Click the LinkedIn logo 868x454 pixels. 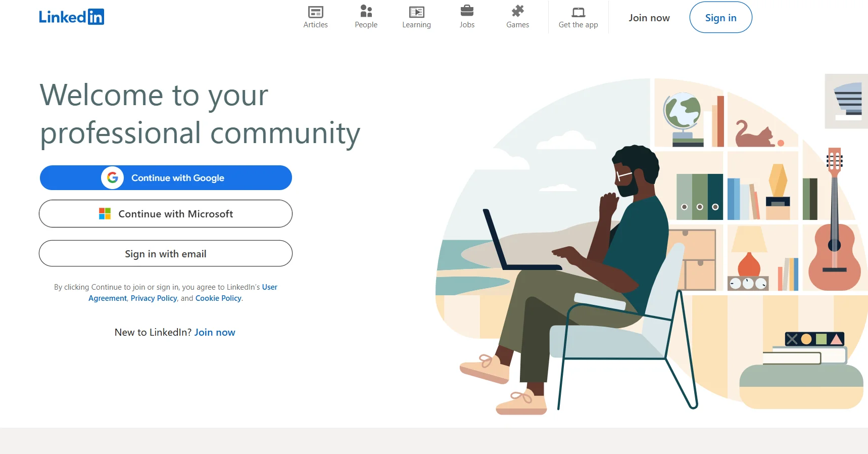(71, 17)
